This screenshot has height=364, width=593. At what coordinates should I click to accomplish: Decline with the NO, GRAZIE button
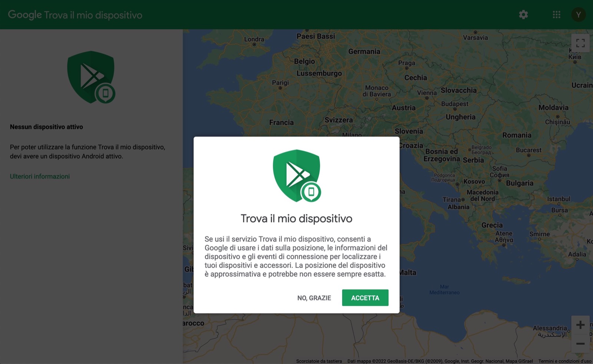[x=314, y=298]
